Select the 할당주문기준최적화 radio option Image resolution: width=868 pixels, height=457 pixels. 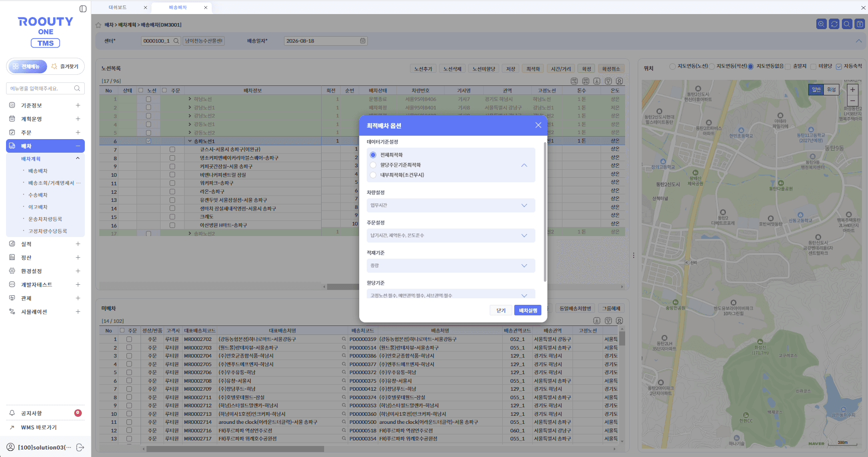(373, 165)
